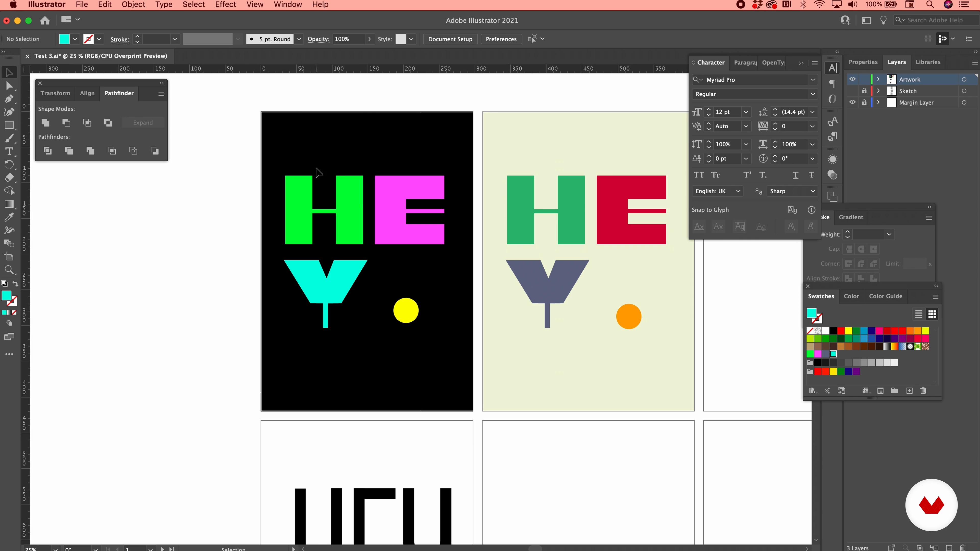This screenshot has height=551, width=980.
Task: Open the Myriad Pro font family dropdown
Action: (x=813, y=80)
